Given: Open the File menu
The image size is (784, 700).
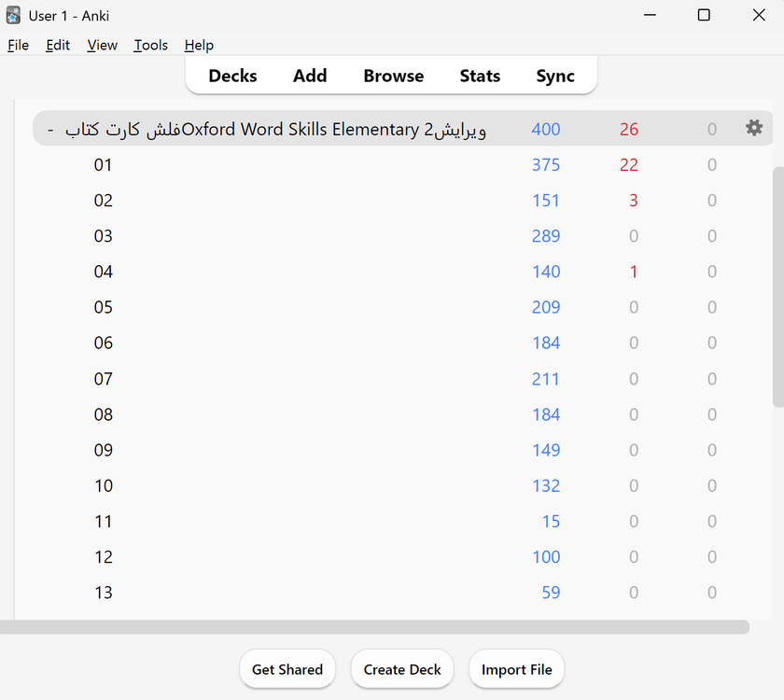Looking at the screenshot, I should pos(18,45).
